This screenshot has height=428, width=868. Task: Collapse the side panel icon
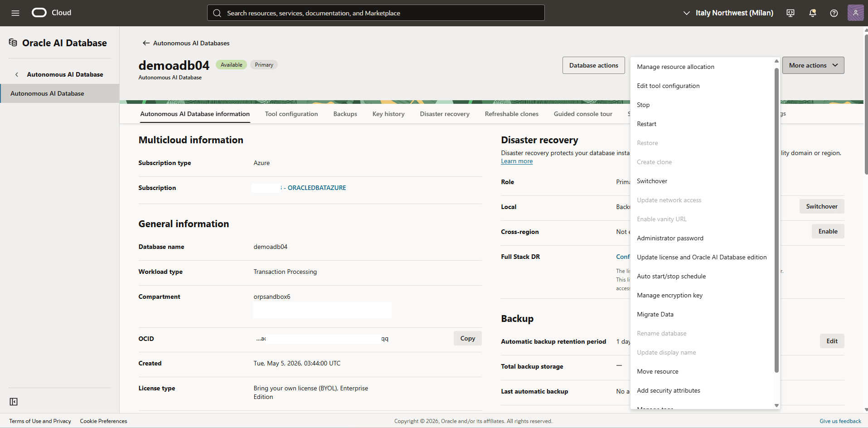[14, 402]
